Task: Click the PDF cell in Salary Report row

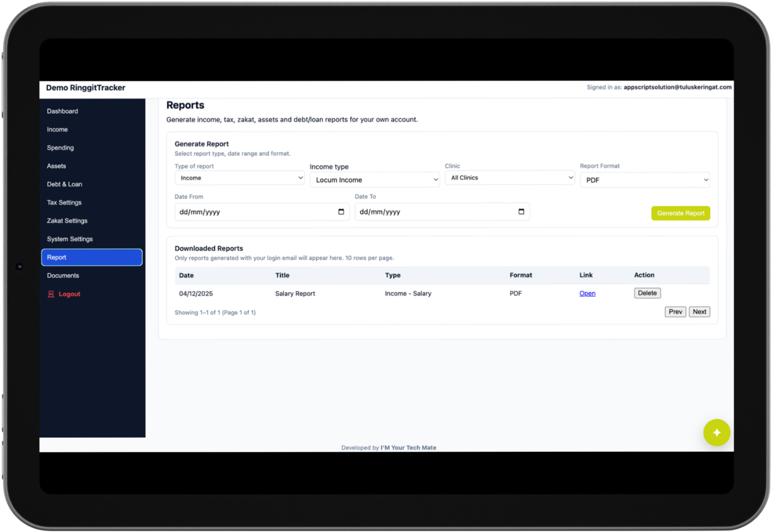Action: pos(515,293)
